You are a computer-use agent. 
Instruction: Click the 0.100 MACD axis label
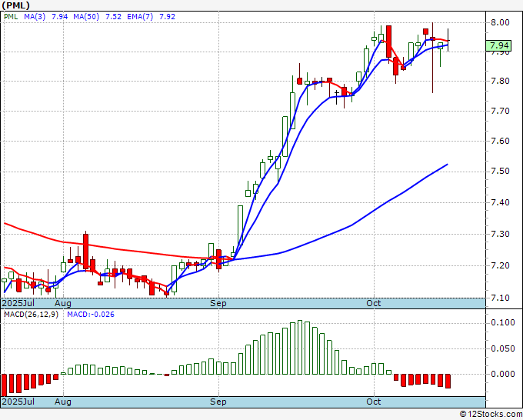pos(503,322)
